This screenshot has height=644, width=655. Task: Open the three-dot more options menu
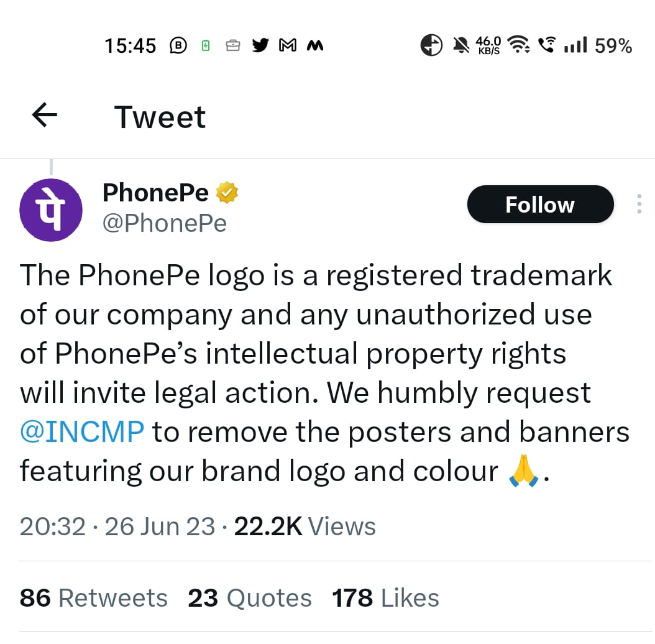point(639,205)
